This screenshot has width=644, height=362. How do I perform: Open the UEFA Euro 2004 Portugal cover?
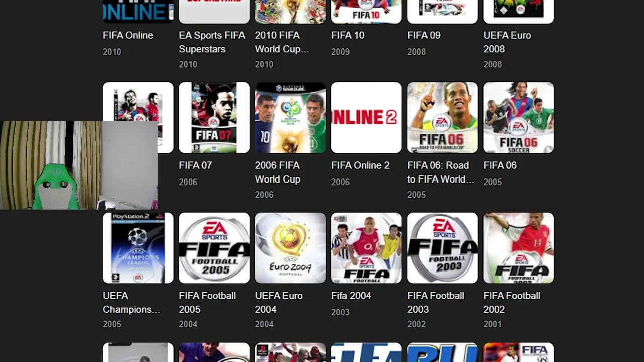[290, 248]
